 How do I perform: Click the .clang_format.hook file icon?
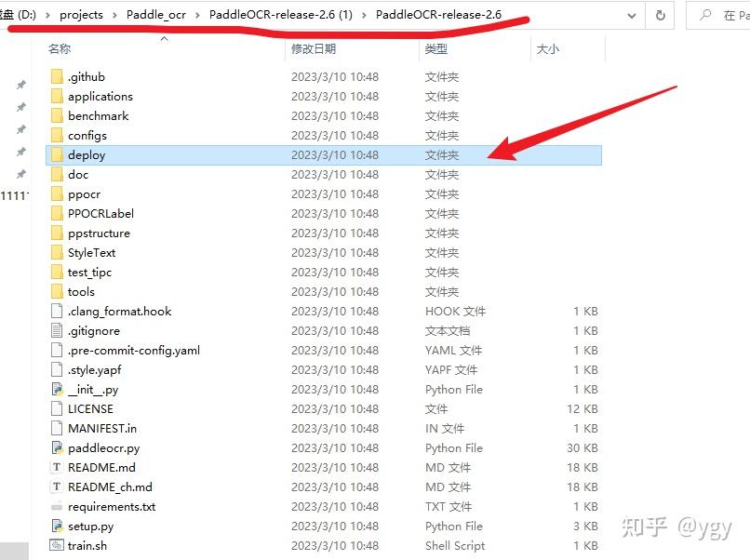point(57,312)
